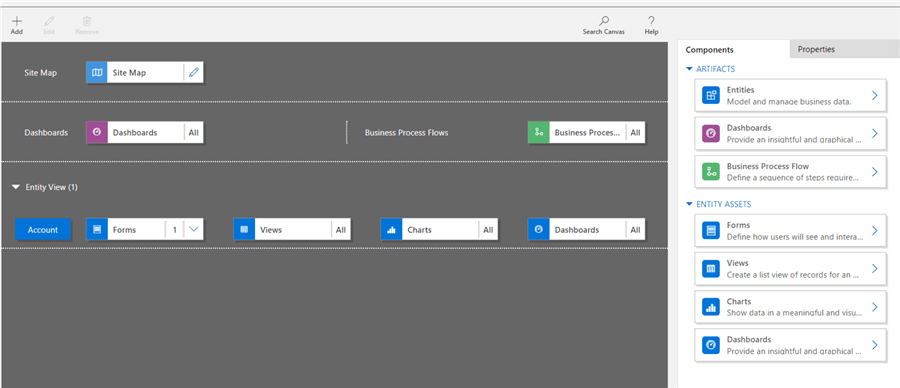Select the Charts tile label on canvas

pyautogui.click(x=420, y=230)
